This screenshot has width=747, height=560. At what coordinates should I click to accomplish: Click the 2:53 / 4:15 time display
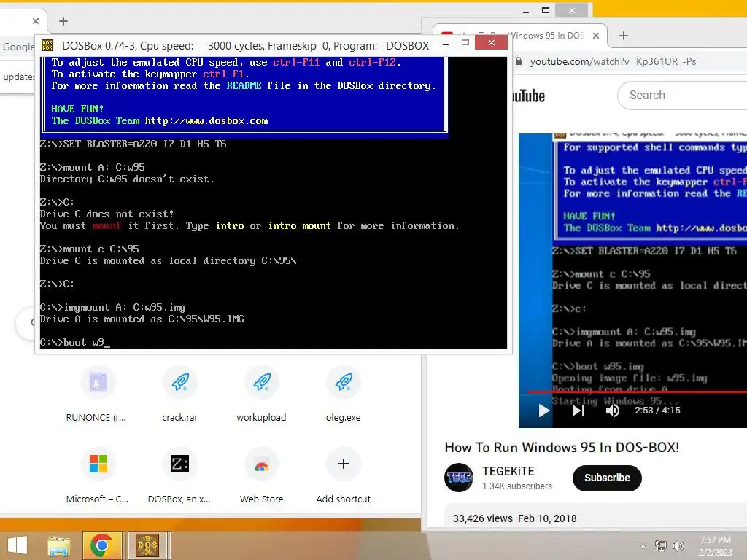point(657,411)
